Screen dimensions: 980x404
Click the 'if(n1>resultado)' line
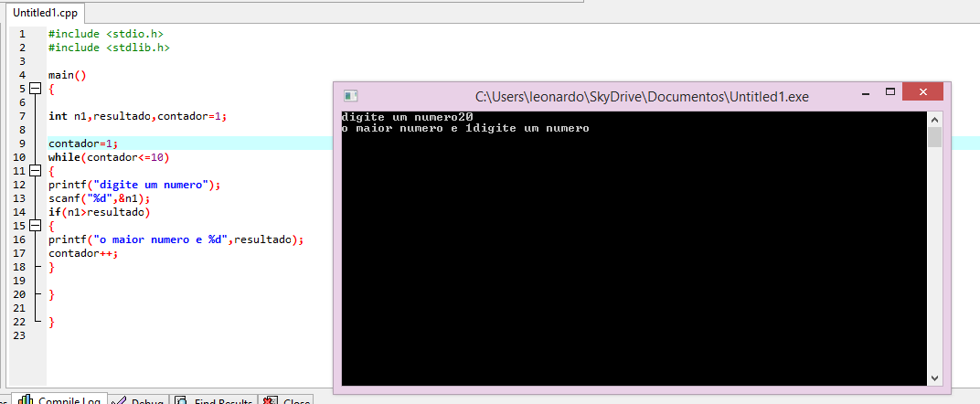tap(100, 212)
